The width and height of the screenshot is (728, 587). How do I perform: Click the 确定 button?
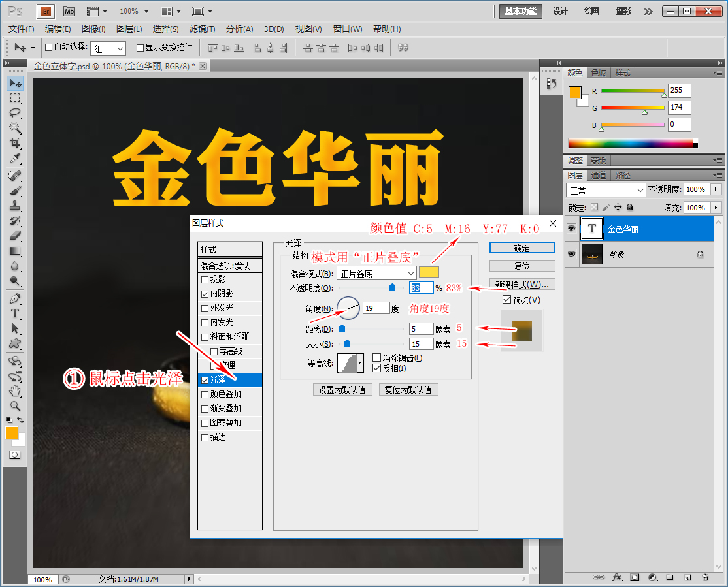pos(521,247)
